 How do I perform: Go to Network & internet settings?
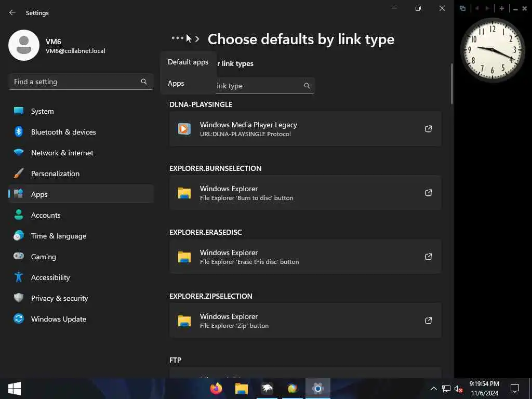click(x=81, y=153)
